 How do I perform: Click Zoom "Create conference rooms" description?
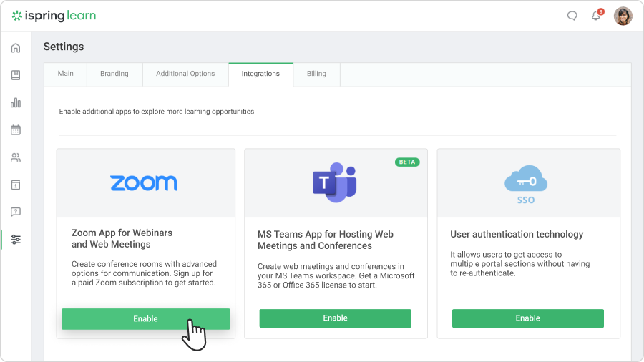[144, 273]
